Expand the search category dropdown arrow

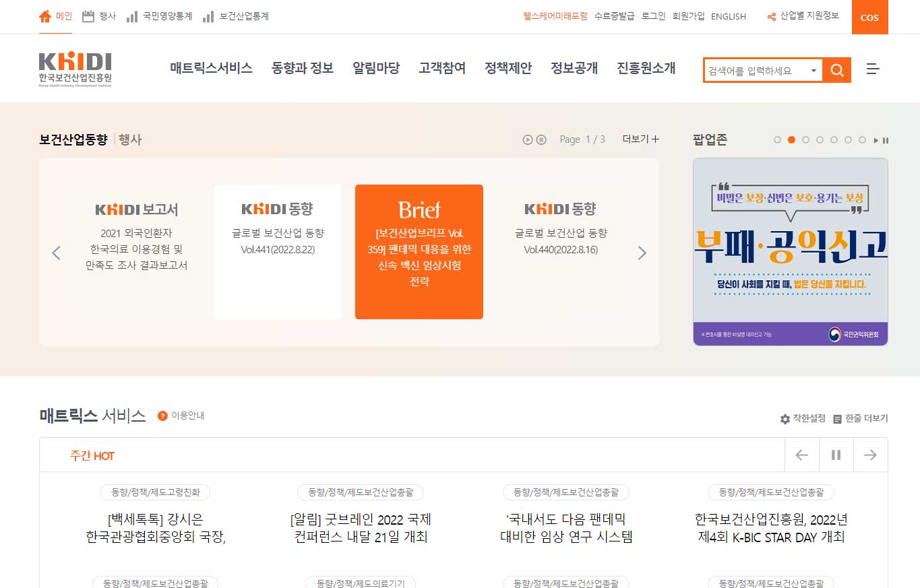pyautogui.click(x=814, y=71)
